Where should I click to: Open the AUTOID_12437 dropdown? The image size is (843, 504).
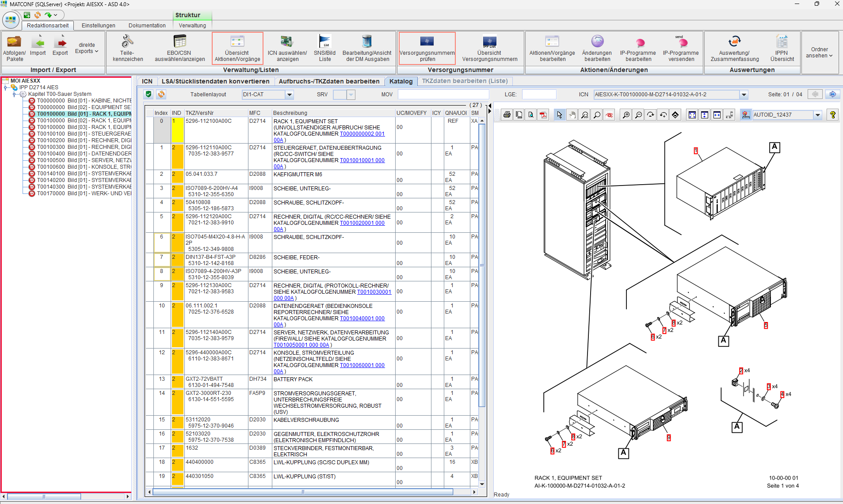click(x=818, y=115)
